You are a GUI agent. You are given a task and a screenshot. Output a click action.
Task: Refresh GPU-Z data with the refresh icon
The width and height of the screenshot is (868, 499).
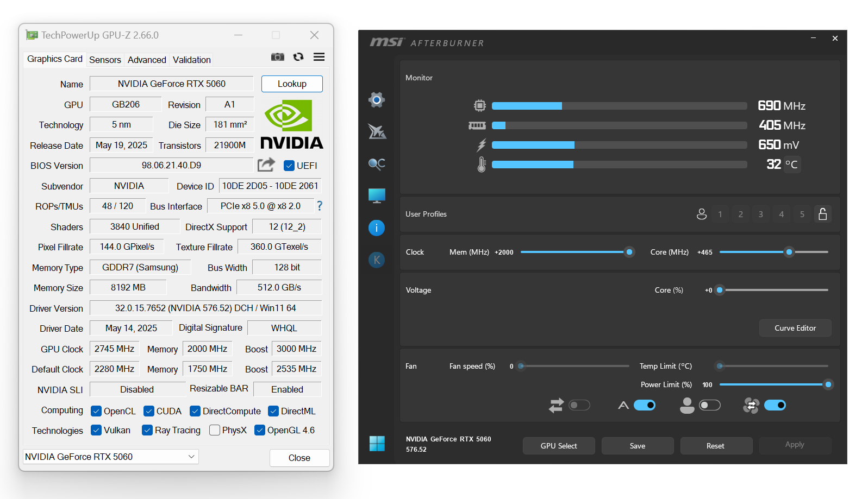coord(298,57)
